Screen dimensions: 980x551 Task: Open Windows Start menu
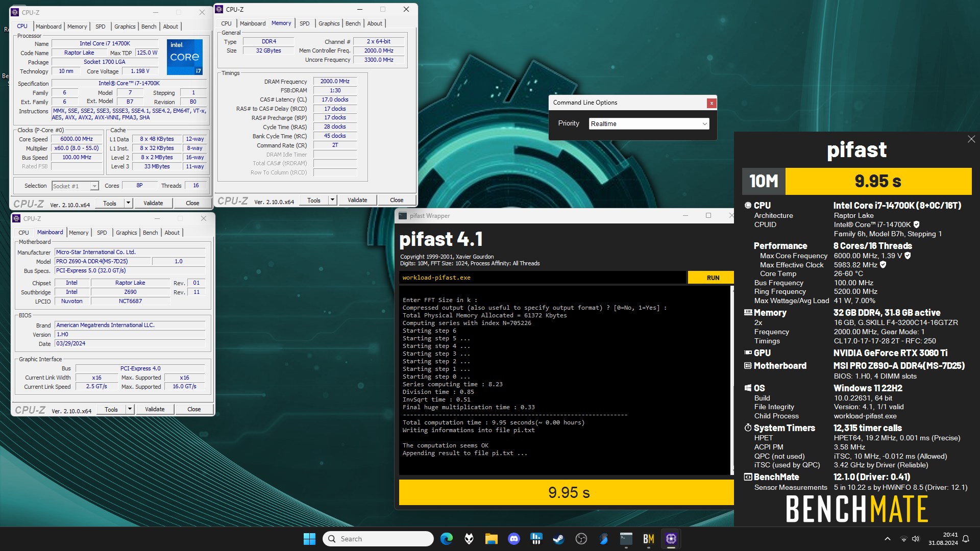point(309,539)
